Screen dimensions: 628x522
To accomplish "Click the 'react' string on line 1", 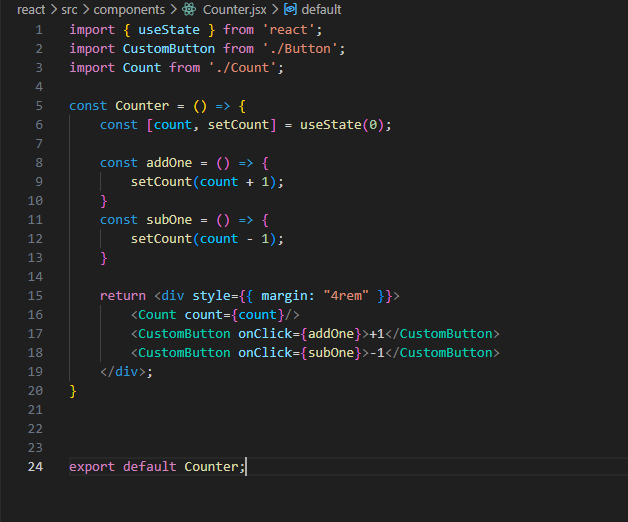I will coord(288,30).
